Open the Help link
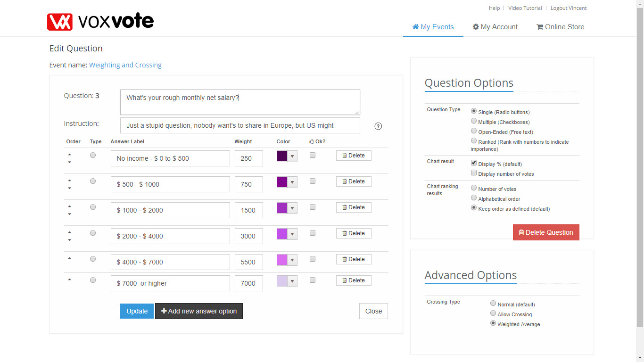Screen dimensions: 644x362 point(494,8)
